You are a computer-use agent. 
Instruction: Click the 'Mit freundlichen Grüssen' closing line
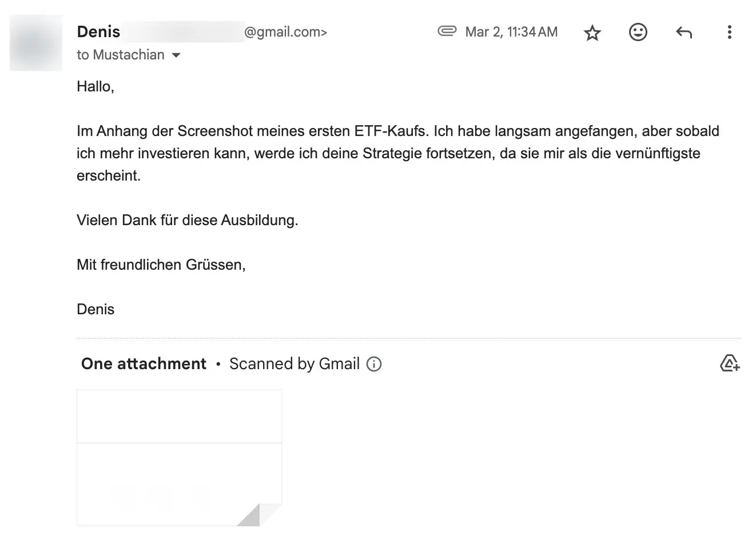161,265
